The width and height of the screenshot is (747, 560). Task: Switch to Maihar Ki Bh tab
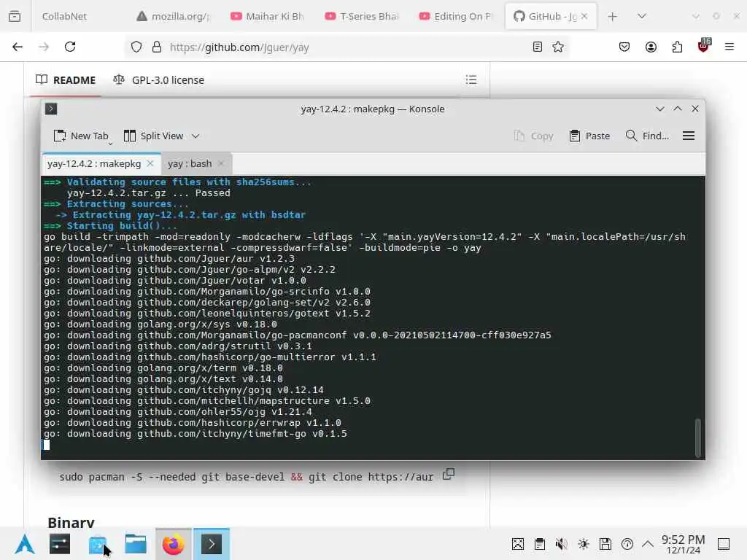pos(268,16)
